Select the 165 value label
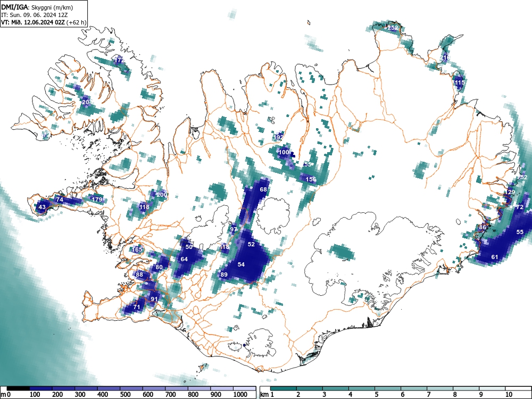Viewport: 532px width, 399px height. pyautogui.click(x=137, y=250)
